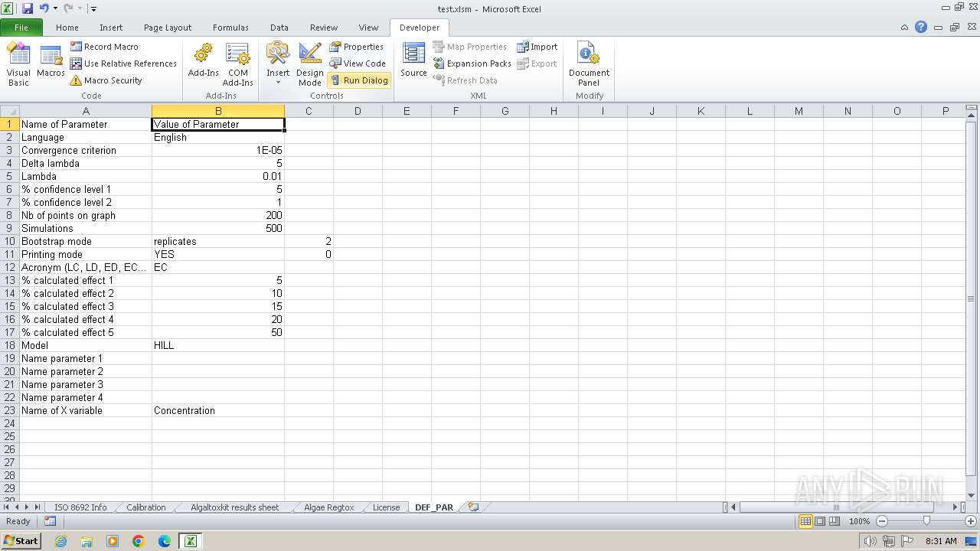Switch to Normal view
The width and height of the screenshot is (980, 551).
click(x=805, y=521)
